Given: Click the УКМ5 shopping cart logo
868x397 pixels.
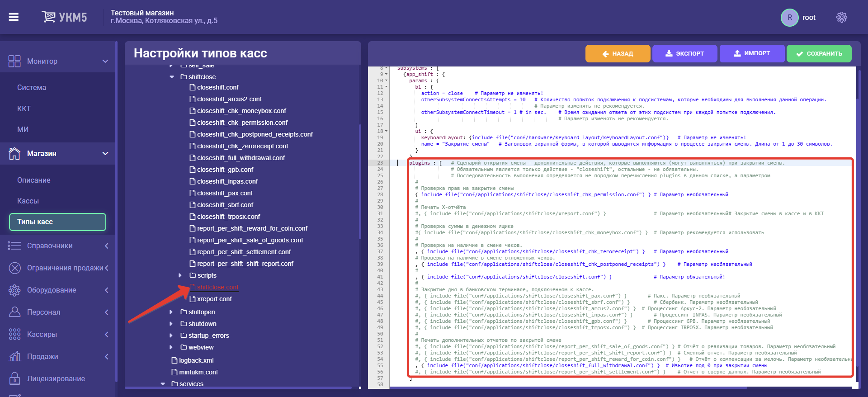Looking at the screenshot, I should pyautogui.click(x=64, y=17).
